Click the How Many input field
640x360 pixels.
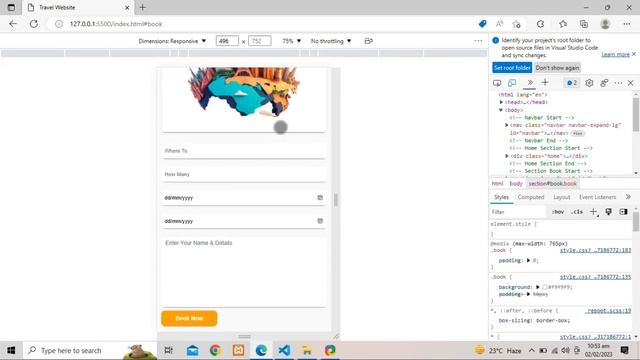tap(244, 174)
